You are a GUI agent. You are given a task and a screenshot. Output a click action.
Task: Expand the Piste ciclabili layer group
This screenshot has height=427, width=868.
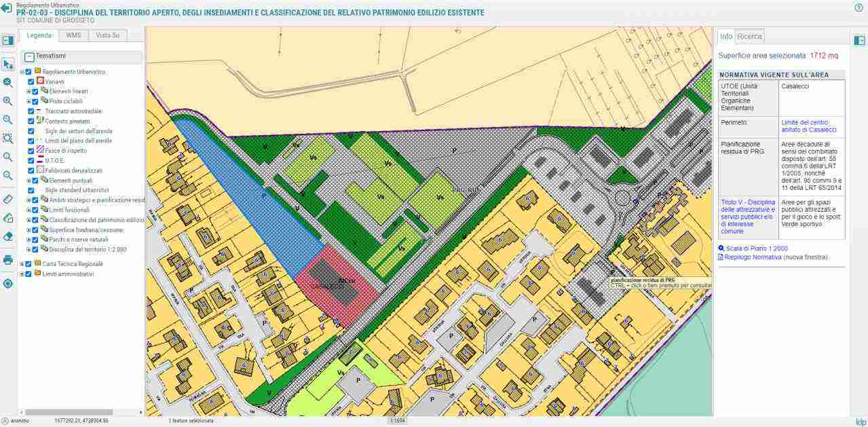[29, 101]
